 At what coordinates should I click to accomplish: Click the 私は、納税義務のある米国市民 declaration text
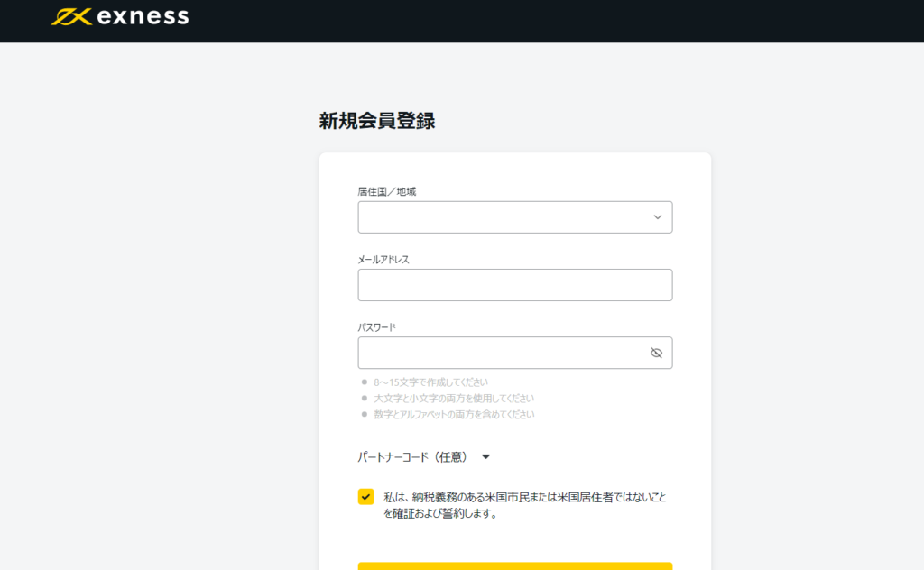525,505
